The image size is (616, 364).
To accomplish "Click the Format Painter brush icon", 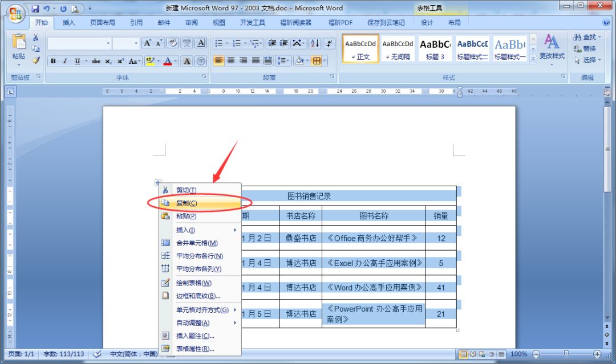I will coord(36,60).
